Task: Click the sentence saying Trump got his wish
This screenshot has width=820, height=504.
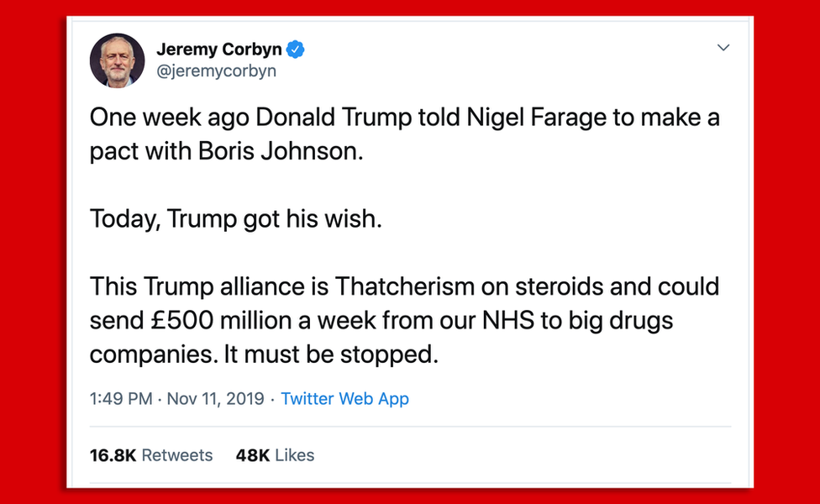Action: (235, 218)
